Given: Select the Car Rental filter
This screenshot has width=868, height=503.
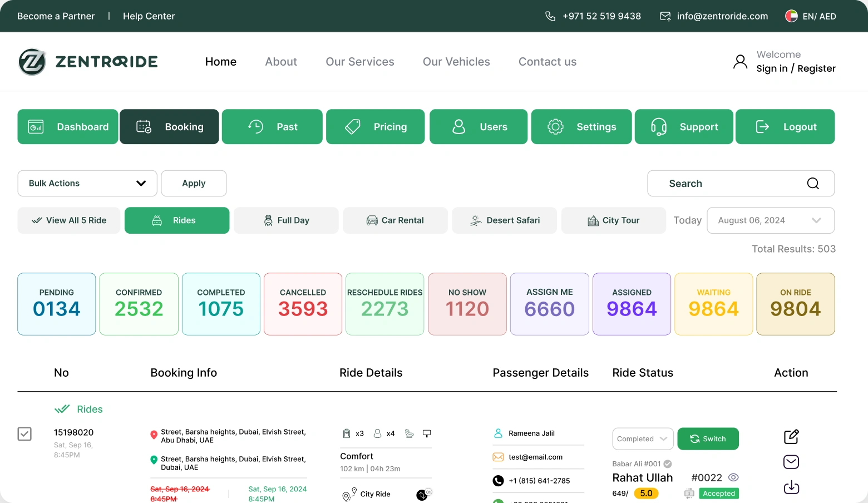Looking at the screenshot, I should [x=395, y=220].
